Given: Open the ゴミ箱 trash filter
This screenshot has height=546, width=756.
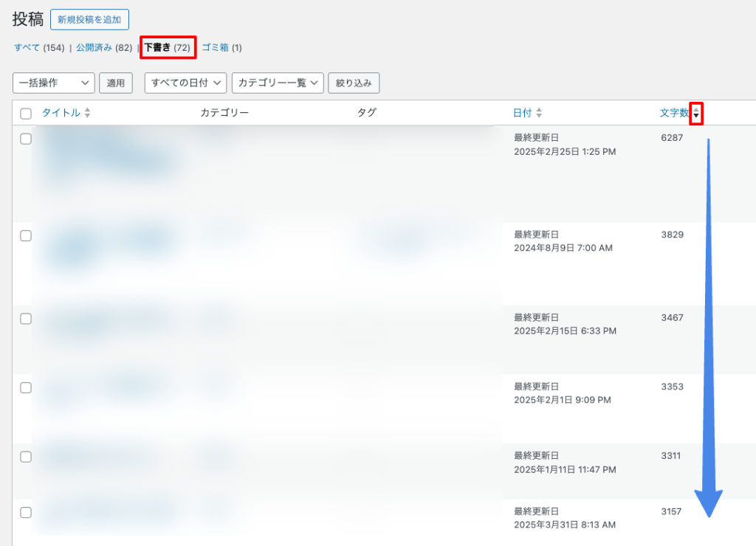Looking at the screenshot, I should point(215,48).
